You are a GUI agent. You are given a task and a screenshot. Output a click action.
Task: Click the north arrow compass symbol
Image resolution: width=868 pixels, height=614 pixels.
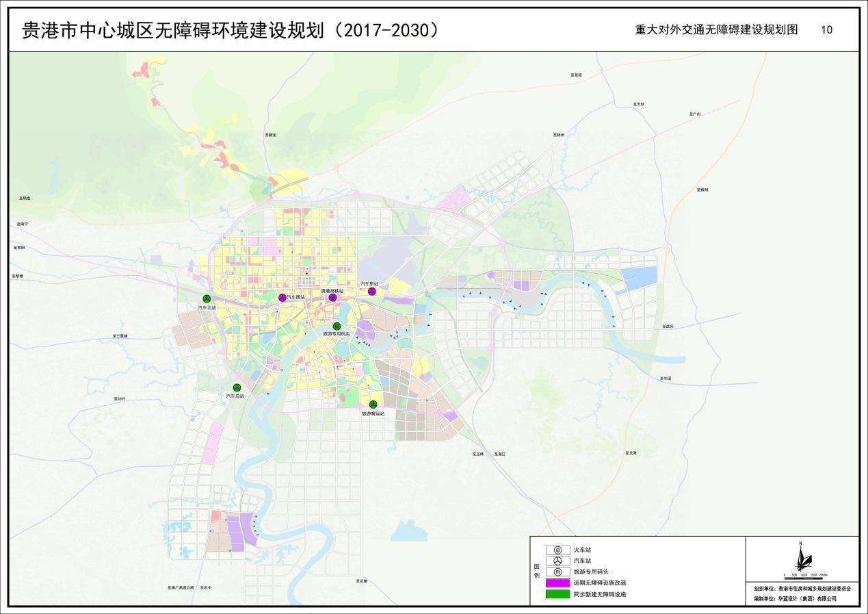pos(802,557)
